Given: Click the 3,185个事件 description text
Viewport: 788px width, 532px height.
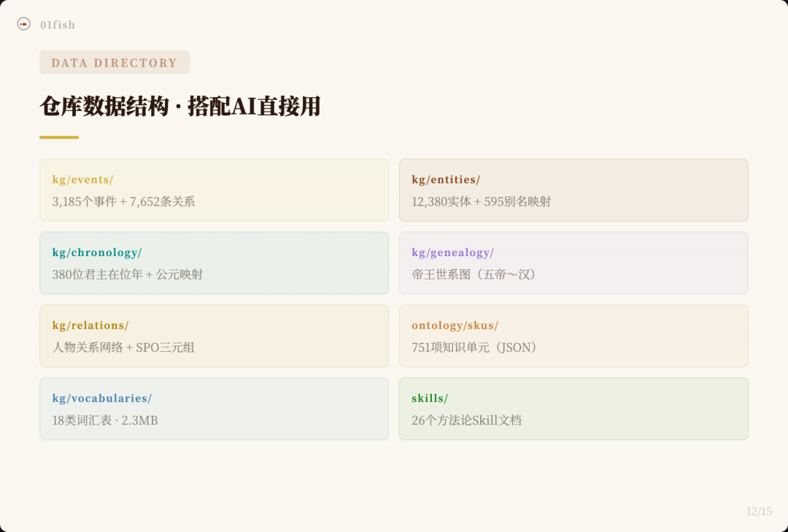Looking at the screenshot, I should point(123,201).
